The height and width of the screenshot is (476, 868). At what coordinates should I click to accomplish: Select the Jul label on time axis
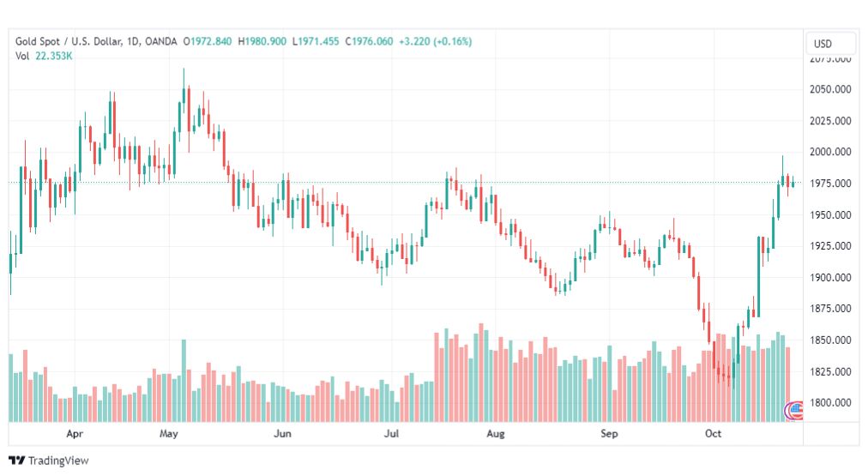point(391,433)
